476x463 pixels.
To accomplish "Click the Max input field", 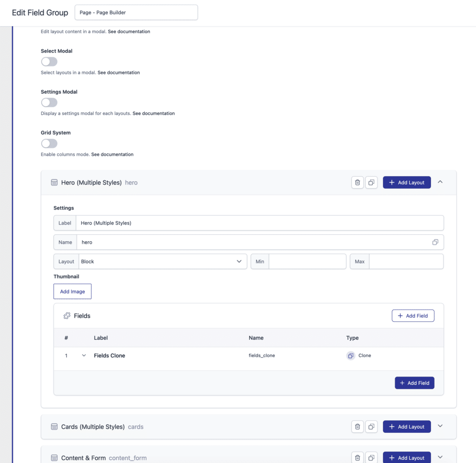I will pyautogui.click(x=406, y=261).
